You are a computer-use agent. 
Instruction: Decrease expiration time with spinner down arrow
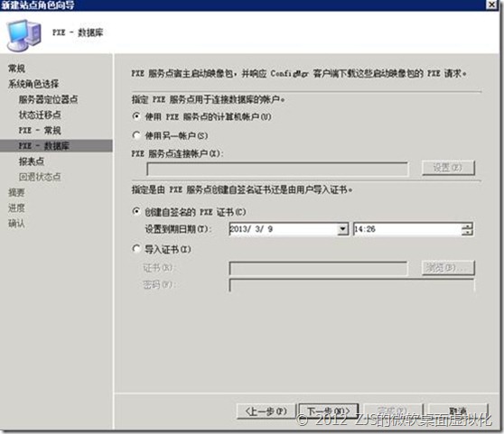pos(467,233)
